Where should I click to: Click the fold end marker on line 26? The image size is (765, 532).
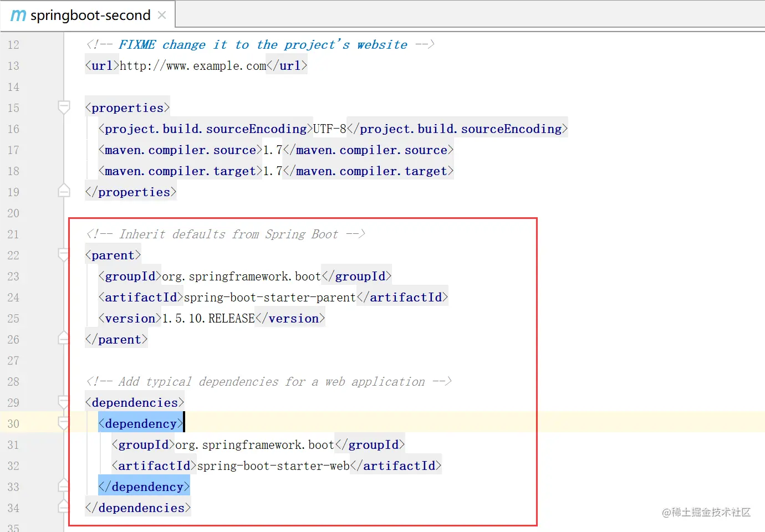[x=64, y=338]
